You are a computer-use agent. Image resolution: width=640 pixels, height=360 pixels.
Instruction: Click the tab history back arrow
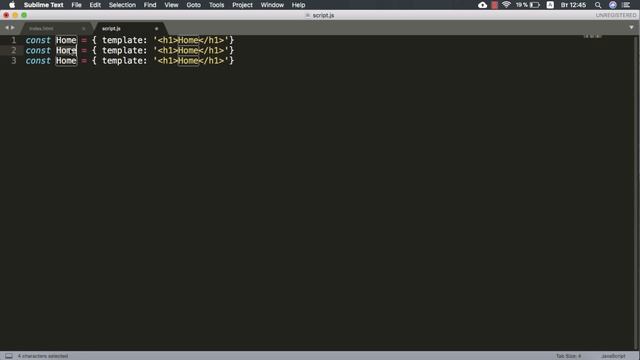pos(7,28)
